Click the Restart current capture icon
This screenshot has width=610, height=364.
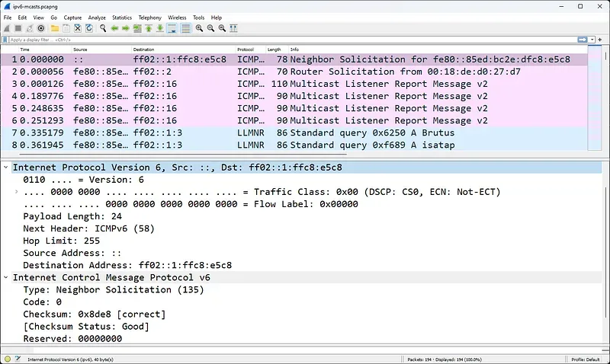tap(30, 28)
